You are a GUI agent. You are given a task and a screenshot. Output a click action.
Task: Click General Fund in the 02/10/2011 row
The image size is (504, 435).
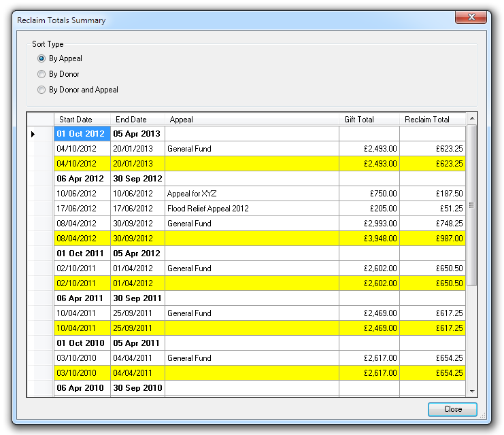coord(252,268)
